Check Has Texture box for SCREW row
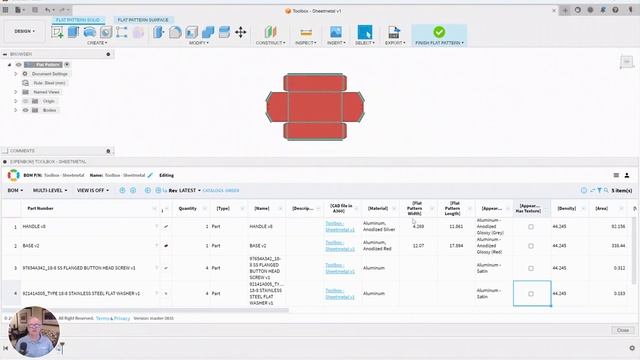 [x=531, y=268]
